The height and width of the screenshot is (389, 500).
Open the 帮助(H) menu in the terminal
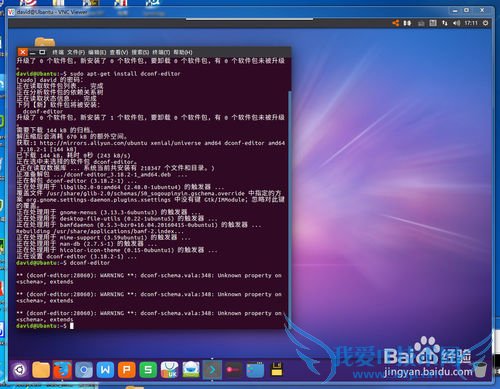pyautogui.click(x=183, y=52)
